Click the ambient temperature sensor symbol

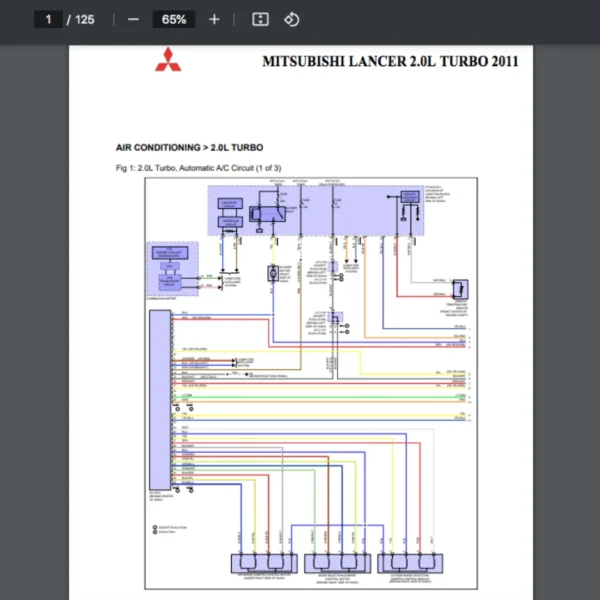click(x=458, y=289)
